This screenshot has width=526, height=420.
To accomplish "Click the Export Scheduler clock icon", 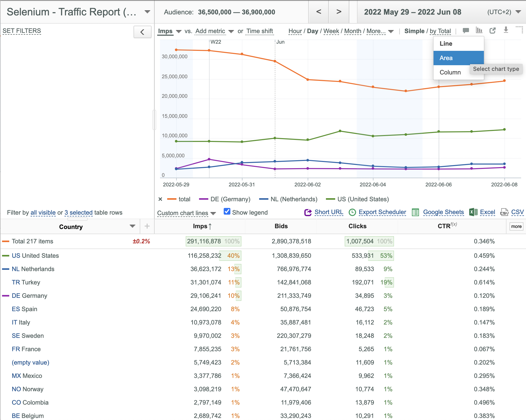I will click(x=352, y=212).
